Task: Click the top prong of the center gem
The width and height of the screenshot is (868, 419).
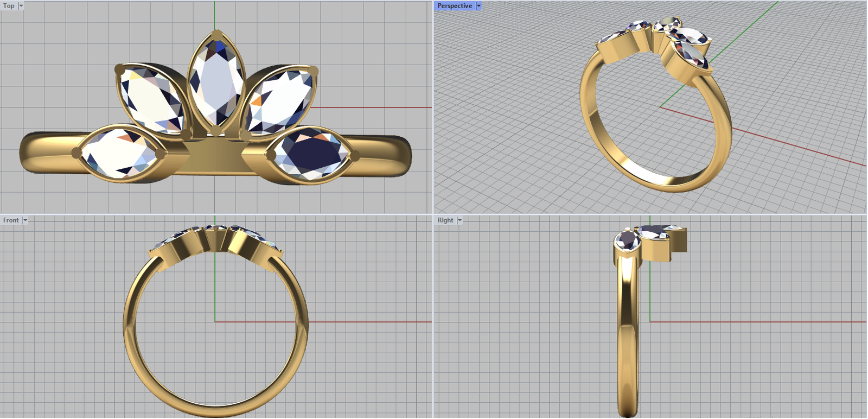Action: coord(216,35)
